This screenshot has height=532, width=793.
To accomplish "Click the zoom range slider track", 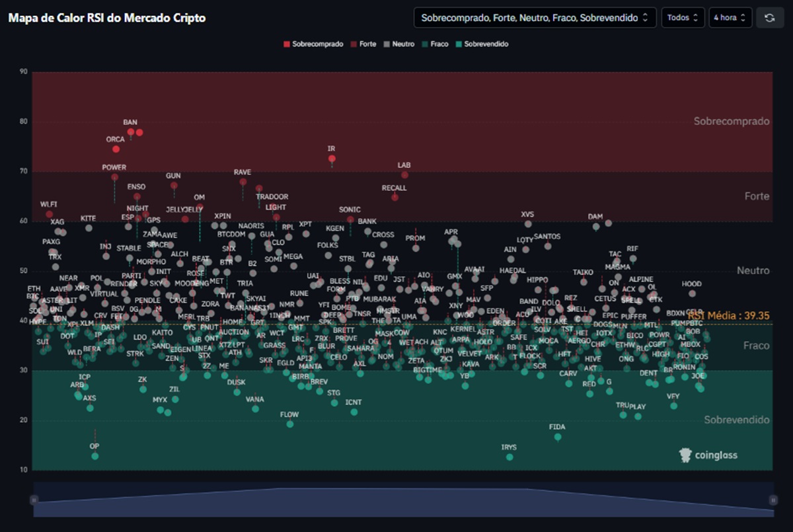I will point(403,500).
